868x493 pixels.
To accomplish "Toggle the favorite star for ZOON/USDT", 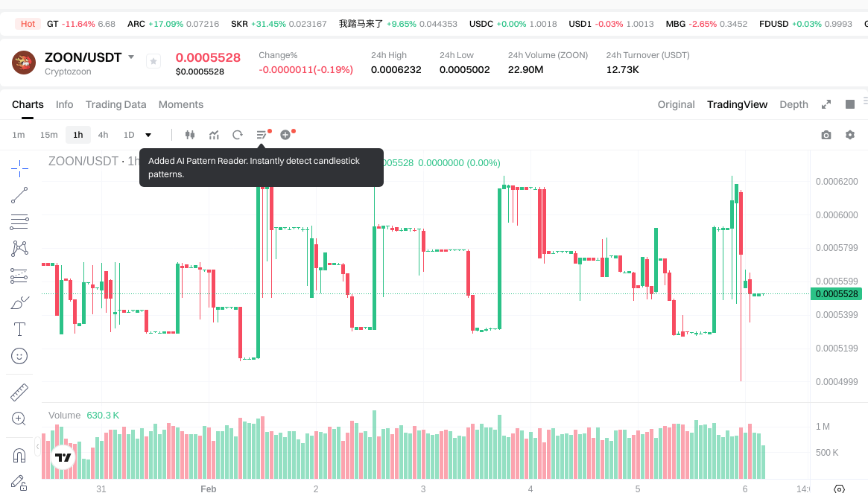I will [x=153, y=62].
